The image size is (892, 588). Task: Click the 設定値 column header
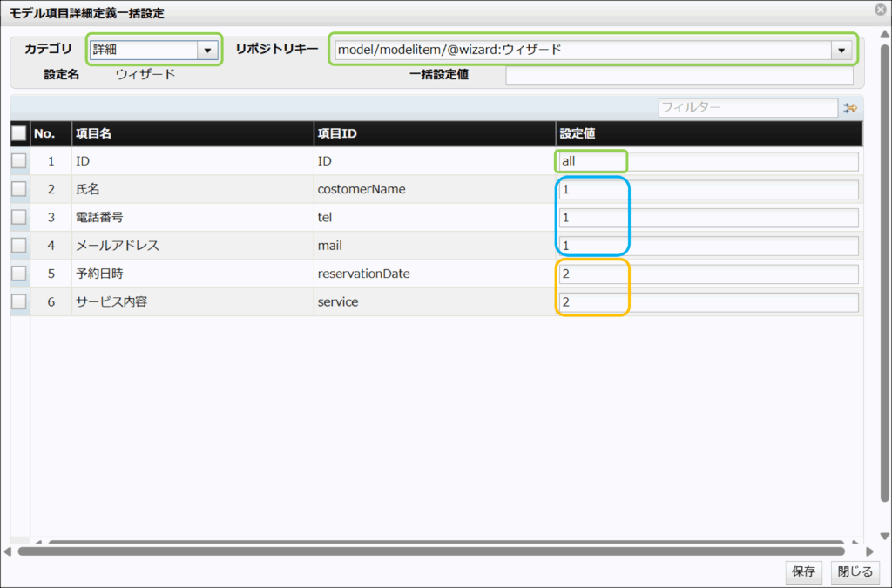(708, 133)
